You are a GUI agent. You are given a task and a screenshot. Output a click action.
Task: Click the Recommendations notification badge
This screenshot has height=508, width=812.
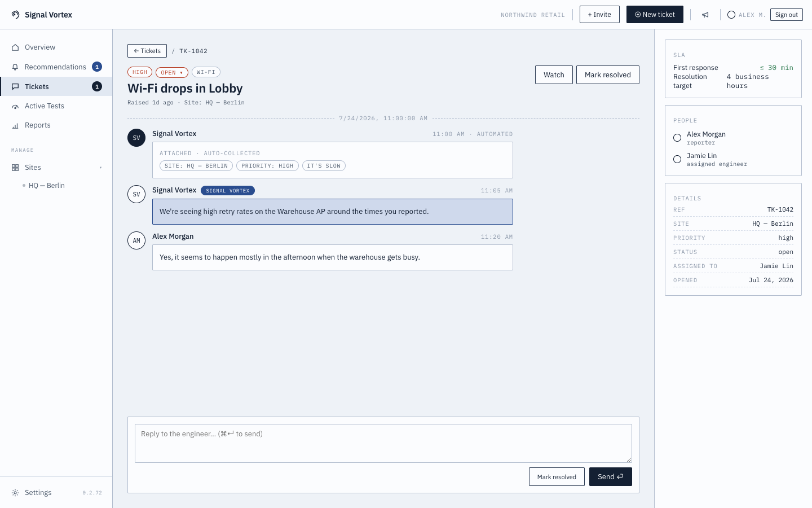coord(97,67)
